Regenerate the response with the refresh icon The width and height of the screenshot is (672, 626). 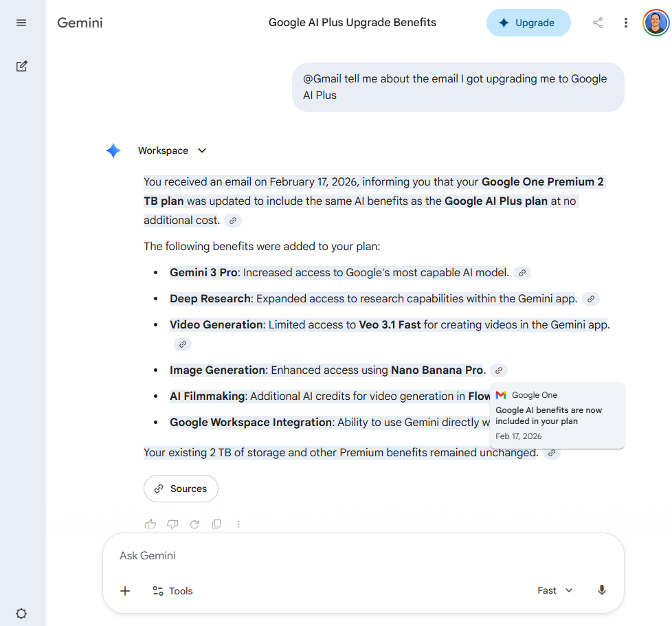tap(194, 524)
